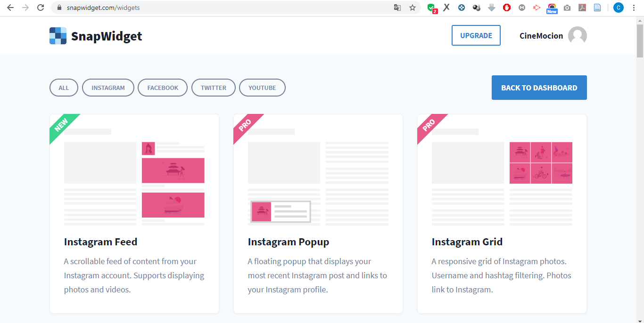The width and height of the screenshot is (644, 323).
Task: Open the X-shaped extension icon
Action: pyautogui.click(x=446, y=8)
